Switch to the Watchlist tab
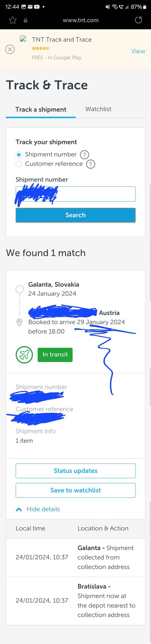The image size is (151, 644). (x=98, y=109)
